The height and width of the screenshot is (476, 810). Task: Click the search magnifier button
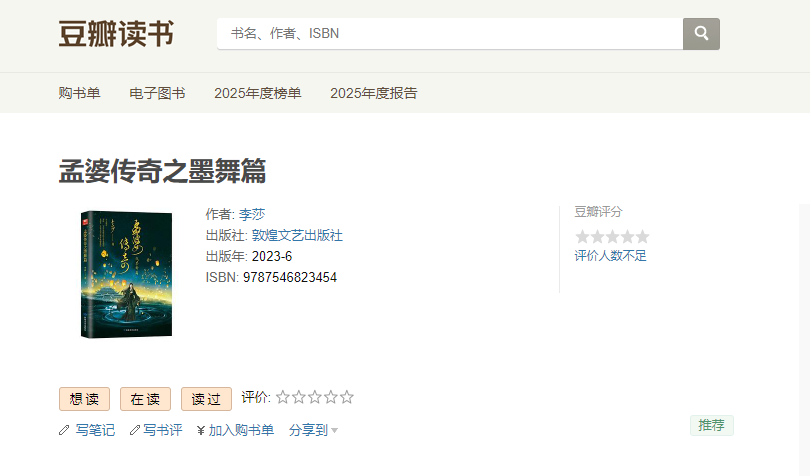click(701, 33)
